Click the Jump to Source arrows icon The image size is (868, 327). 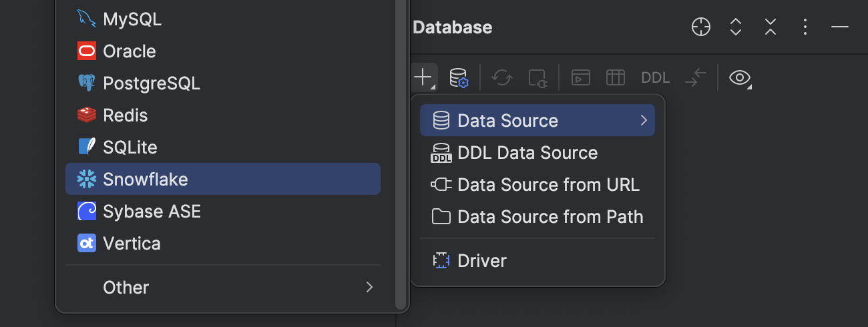[695, 77]
